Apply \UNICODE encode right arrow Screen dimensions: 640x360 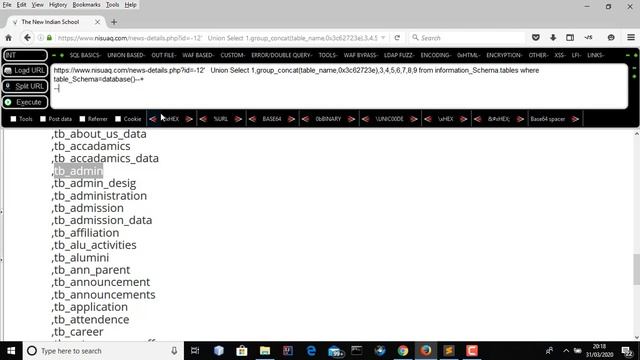413,119
